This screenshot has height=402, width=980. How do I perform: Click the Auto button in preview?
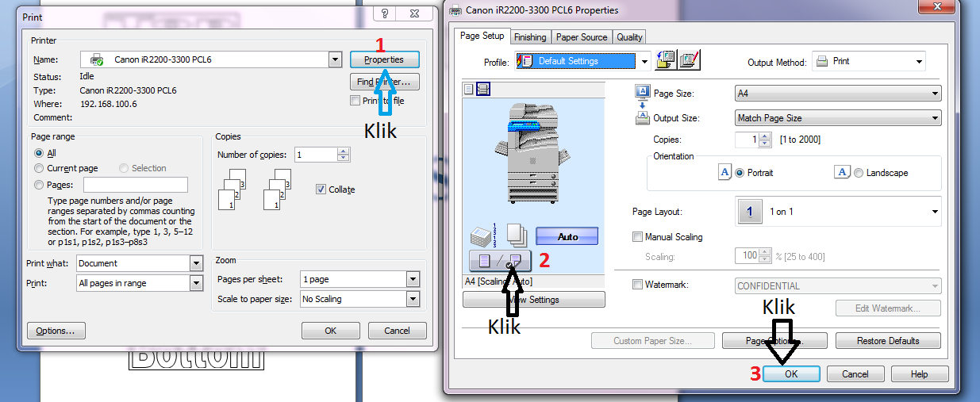(567, 236)
